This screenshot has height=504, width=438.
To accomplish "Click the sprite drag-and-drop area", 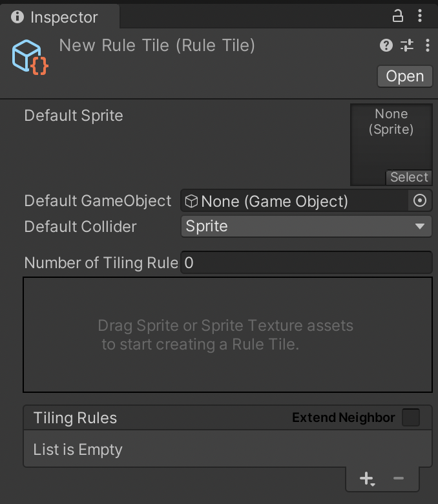I will point(227,335).
